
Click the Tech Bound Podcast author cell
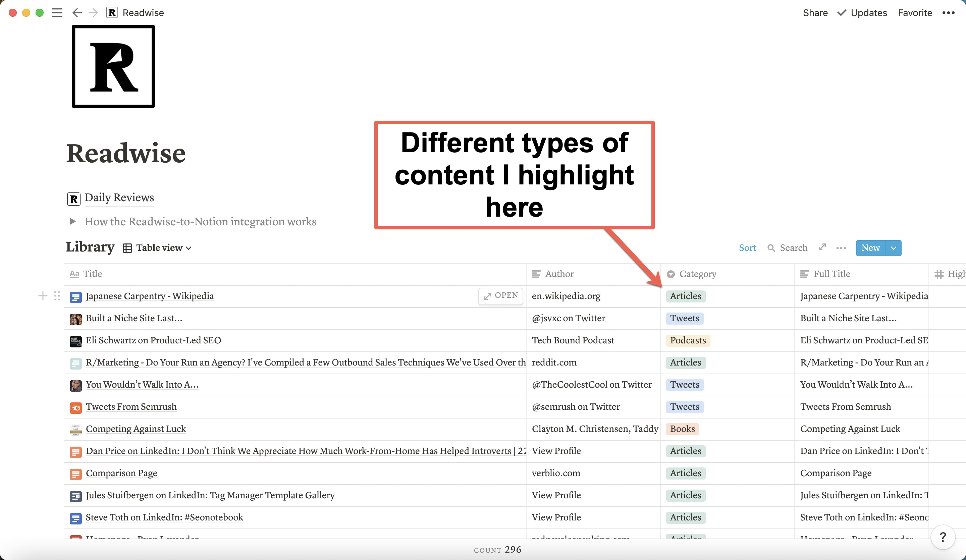[593, 340]
